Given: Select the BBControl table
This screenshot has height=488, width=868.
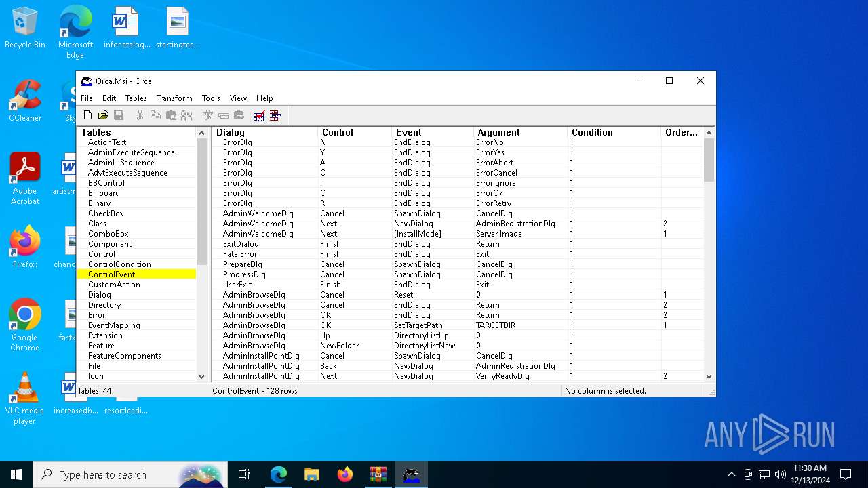Looking at the screenshot, I should click(x=106, y=183).
